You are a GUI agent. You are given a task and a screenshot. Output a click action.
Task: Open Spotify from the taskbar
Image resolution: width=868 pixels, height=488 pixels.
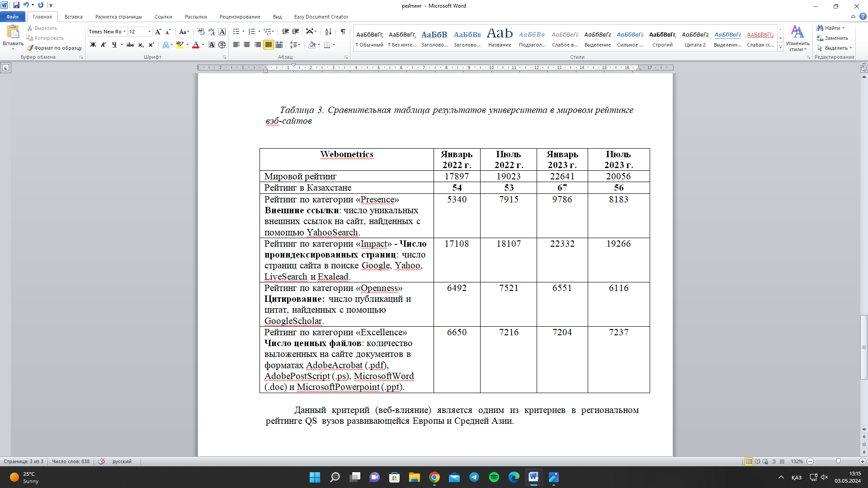[494, 477]
